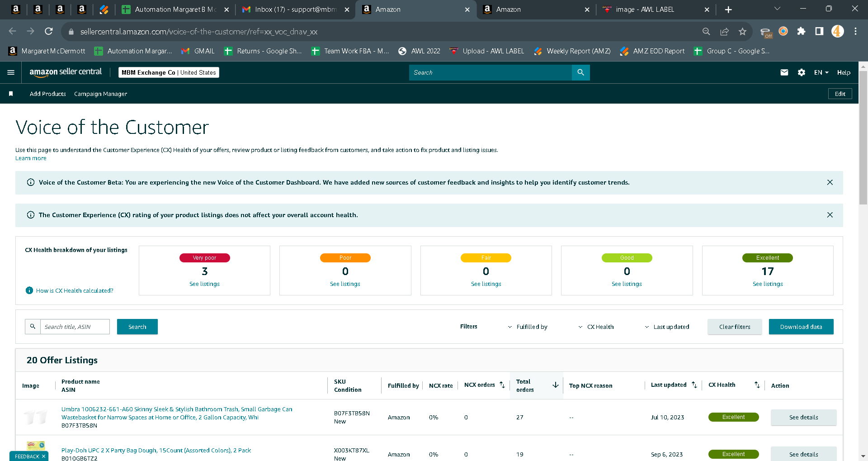
Task: Click the Clear filters button
Action: (x=735, y=327)
